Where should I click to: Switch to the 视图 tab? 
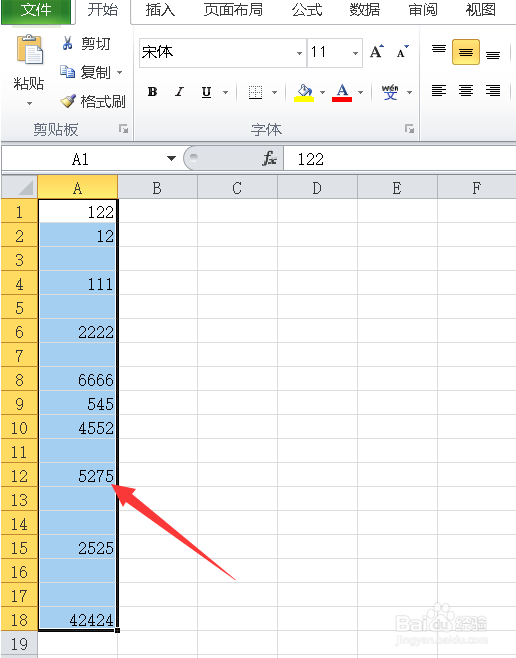[x=481, y=10]
